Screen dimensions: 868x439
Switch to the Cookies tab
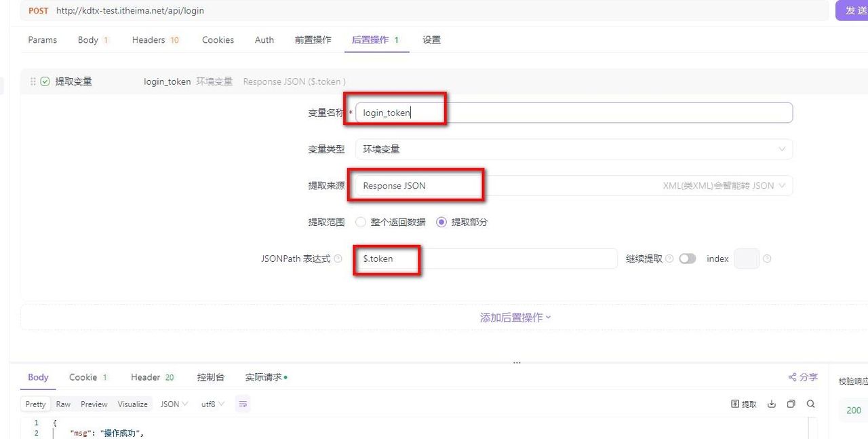218,40
